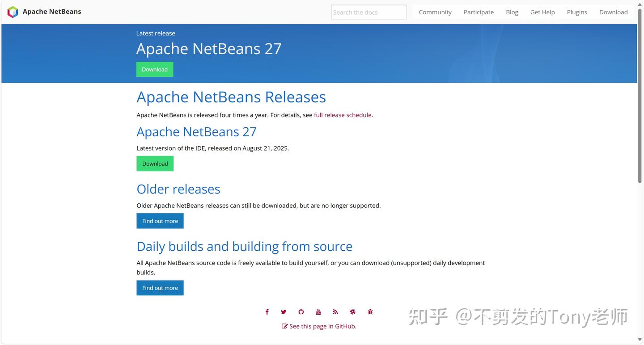The height and width of the screenshot is (345, 644).
Task: Click the Apache NetBeans brand title text
Action: pyautogui.click(x=52, y=12)
